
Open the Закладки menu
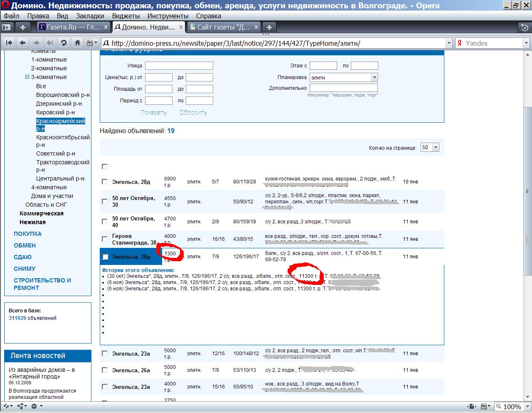(x=90, y=16)
